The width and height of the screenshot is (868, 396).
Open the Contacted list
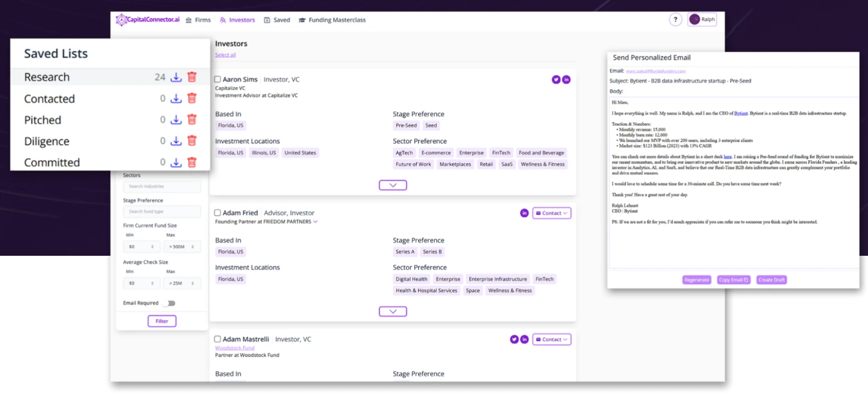[x=49, y=99]
